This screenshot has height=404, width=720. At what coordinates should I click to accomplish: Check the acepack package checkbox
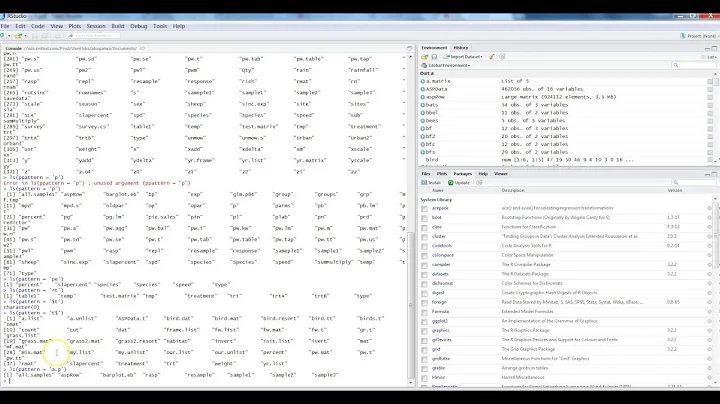click(424, 209)
